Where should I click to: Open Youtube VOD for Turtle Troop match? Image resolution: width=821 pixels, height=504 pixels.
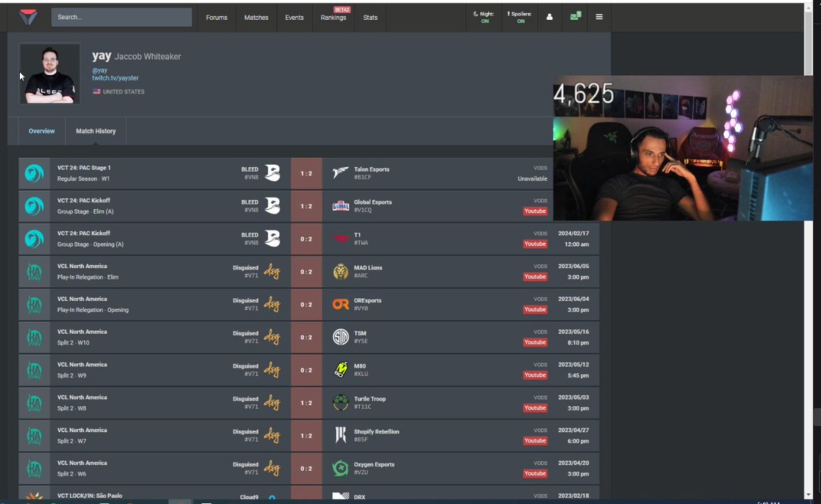pos(535,408)
